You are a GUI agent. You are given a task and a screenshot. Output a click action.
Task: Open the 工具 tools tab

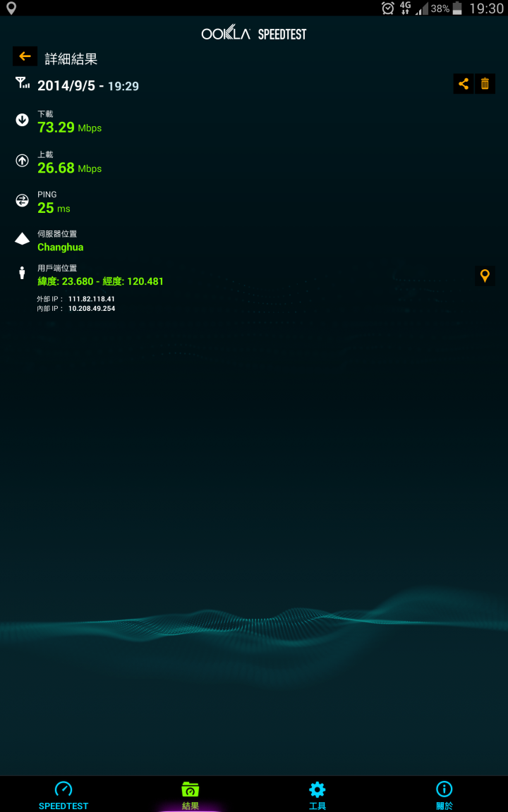point(317,795)
